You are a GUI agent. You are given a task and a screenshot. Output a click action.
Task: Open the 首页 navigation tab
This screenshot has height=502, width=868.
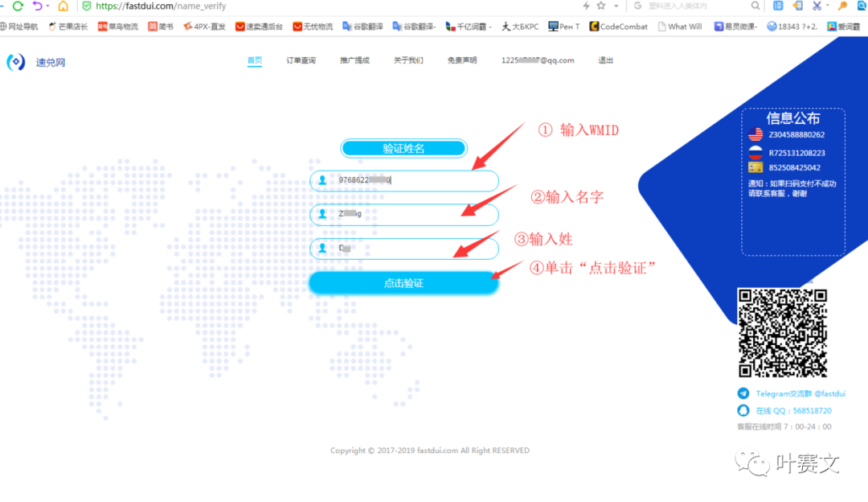[255, 60]
